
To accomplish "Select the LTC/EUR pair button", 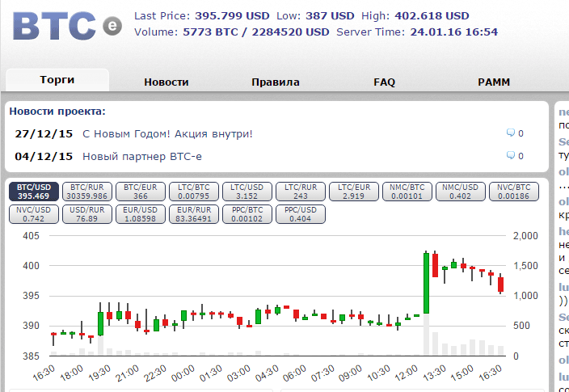I will pyautogui.click(x=354, y=192).
